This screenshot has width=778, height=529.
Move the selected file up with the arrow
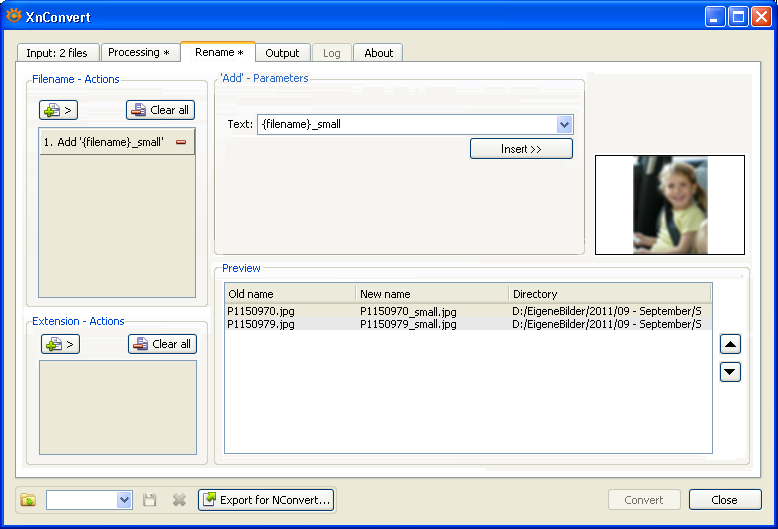730,344
